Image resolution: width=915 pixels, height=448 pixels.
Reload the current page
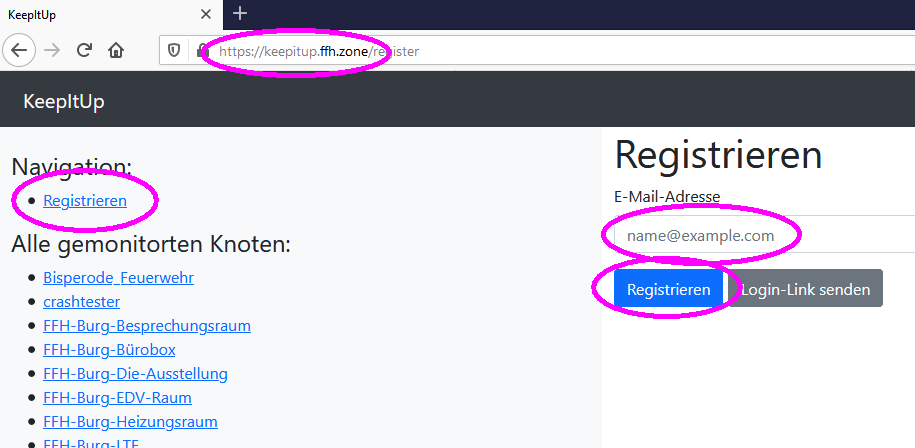tap(85, 50)
